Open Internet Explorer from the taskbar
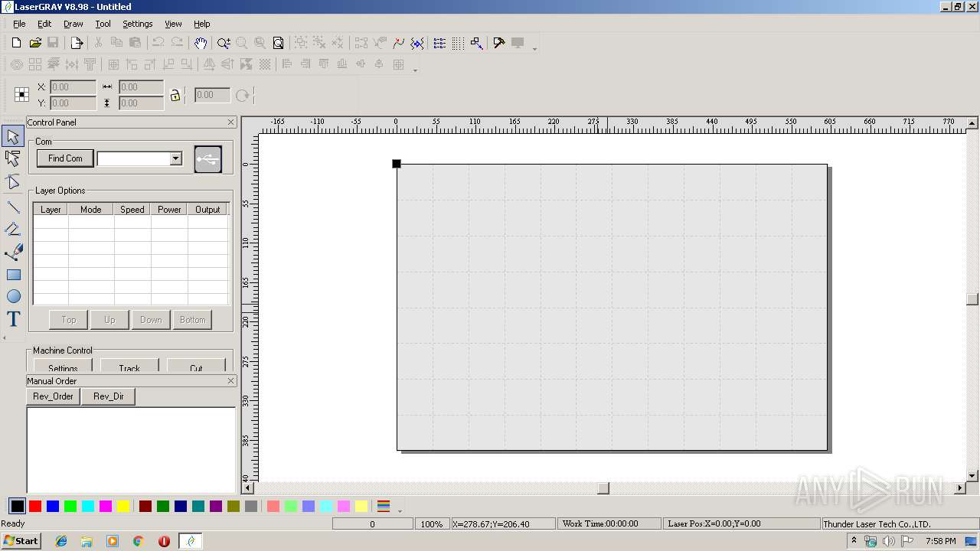 61,541
